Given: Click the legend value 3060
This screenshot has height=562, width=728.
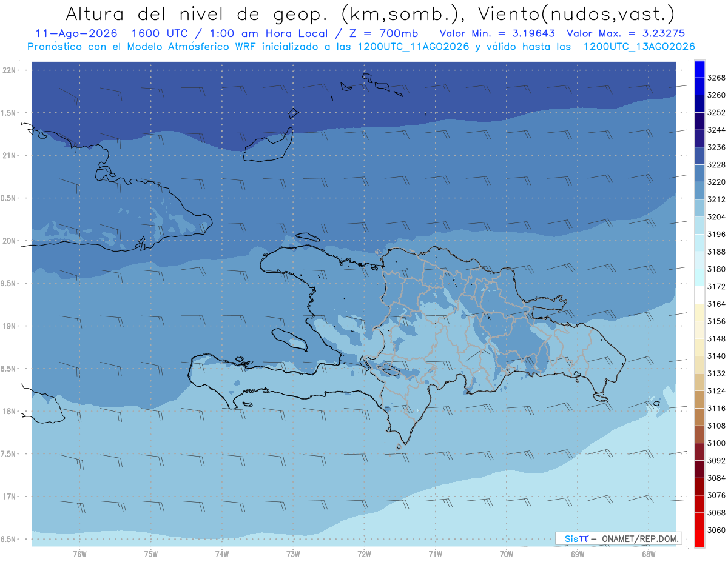Looking at the screenshot, I should [x=716, y=530].
